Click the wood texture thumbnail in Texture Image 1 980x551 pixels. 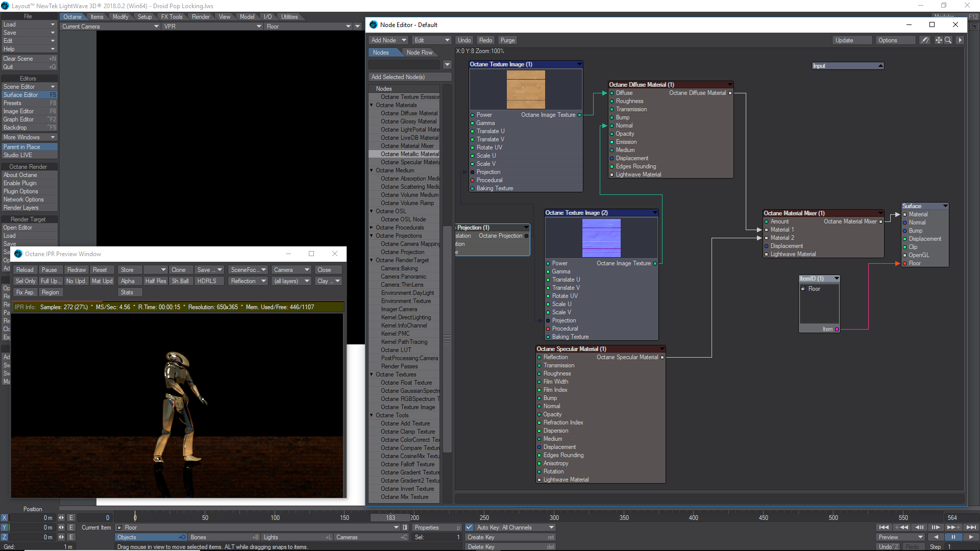(526, 89)
